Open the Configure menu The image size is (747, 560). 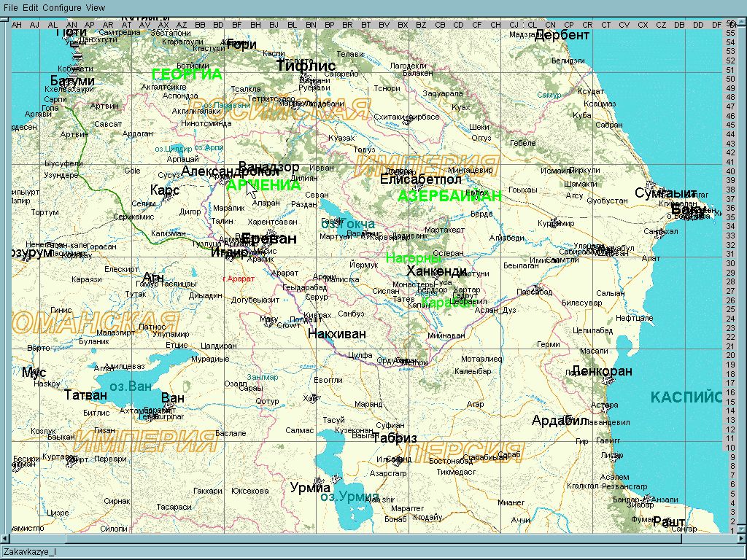(62, 7)
